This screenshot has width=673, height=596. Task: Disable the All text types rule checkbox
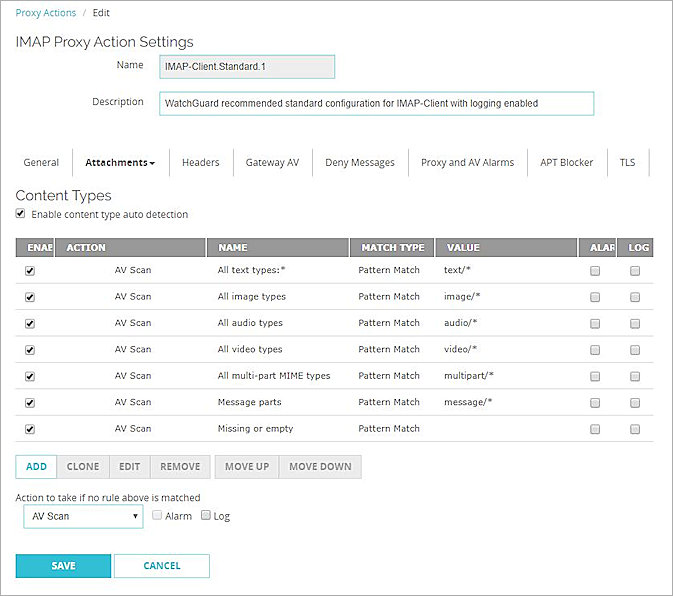[x=29, y=271]
